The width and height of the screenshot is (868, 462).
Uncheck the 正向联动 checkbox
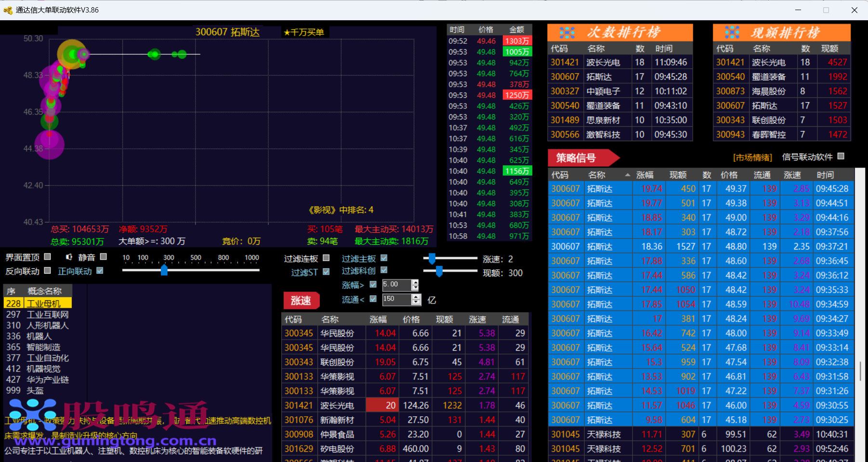(100, 271)
